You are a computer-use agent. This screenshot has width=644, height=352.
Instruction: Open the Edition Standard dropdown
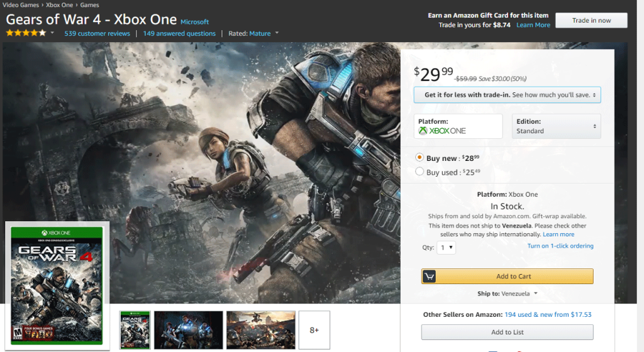[x=556, y=126]
